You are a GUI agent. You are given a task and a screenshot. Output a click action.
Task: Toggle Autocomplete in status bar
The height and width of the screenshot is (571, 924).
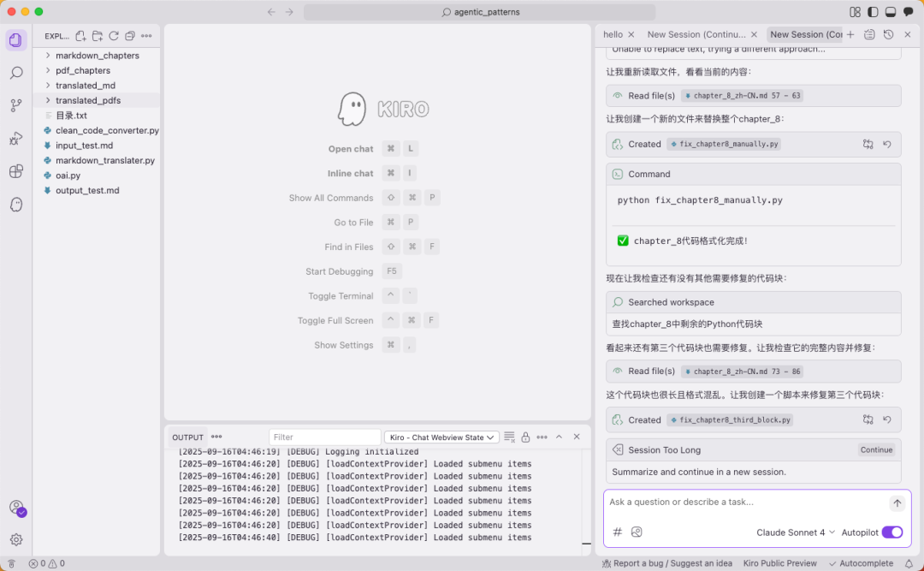click(x=861, y=564)
